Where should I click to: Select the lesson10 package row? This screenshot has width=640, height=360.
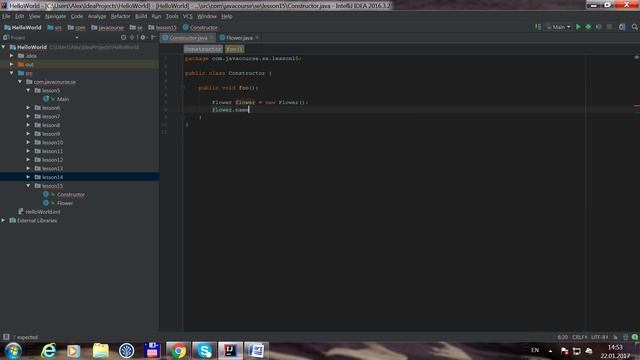point(80,142)
